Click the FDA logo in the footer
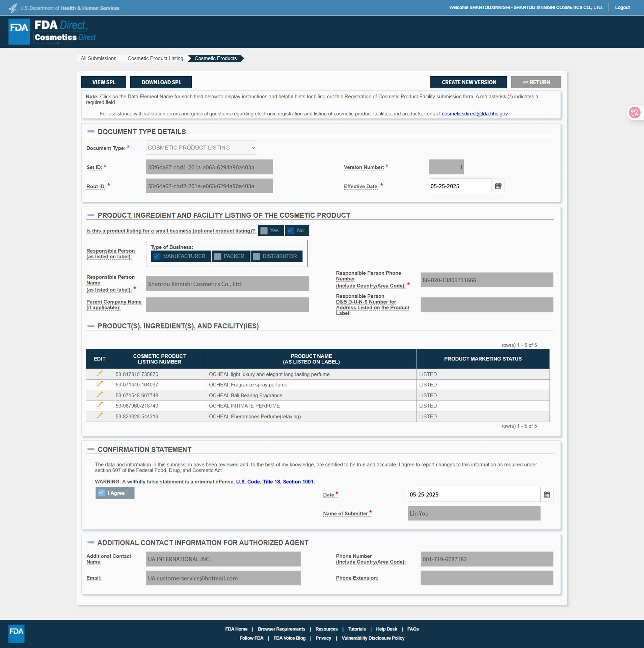 [x=17, y=633]
